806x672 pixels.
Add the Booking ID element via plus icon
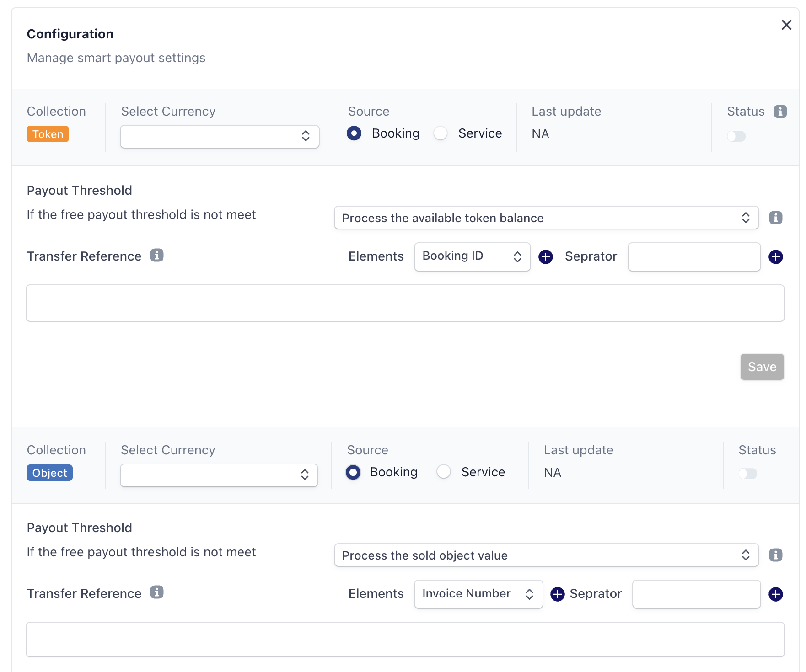pyautogui.click(x=545, y=257)
